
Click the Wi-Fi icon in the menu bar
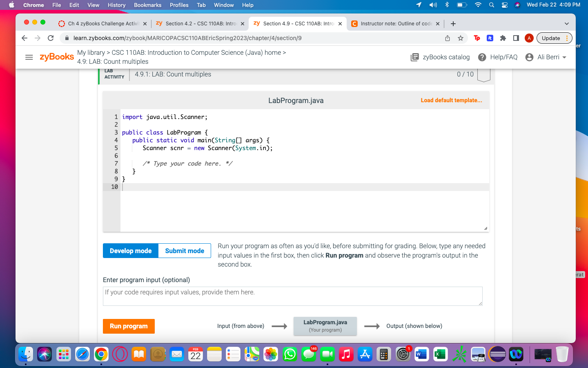(478, 5)
